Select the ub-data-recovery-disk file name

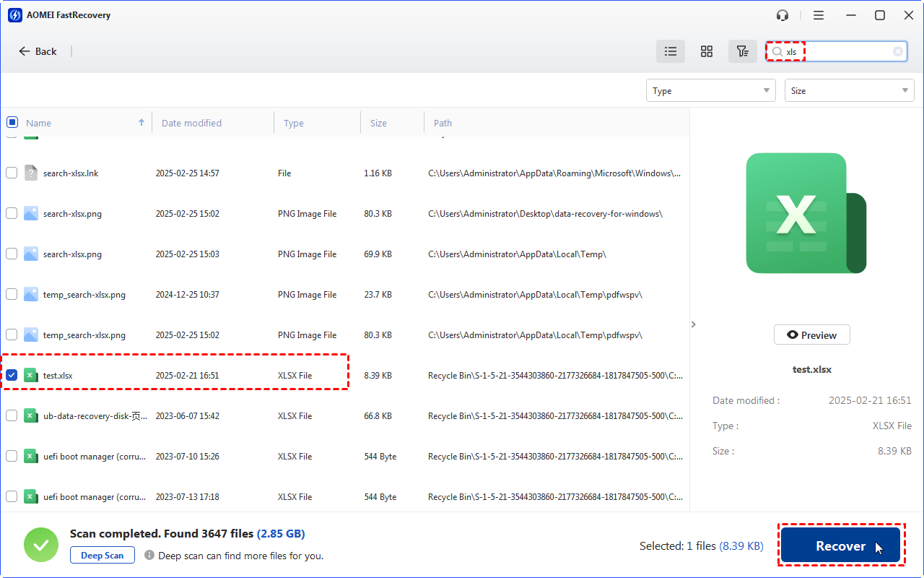click(95, 416)
